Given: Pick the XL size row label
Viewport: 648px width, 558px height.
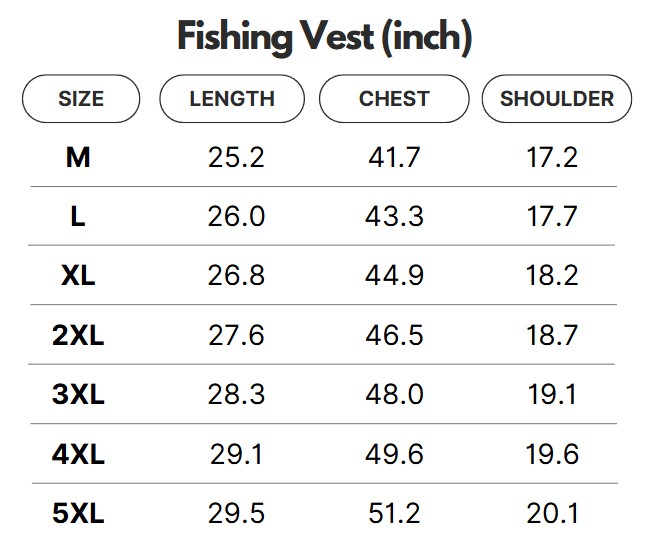Looking at the screenshot, I should (78, 275).
